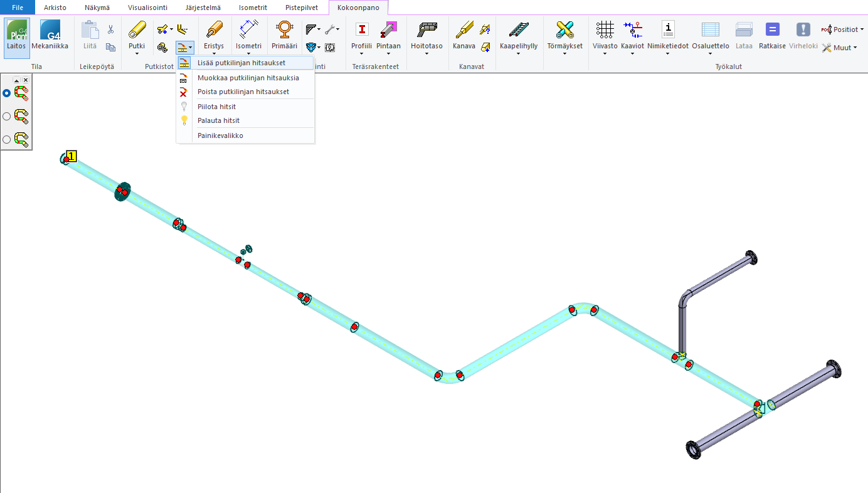
Task: Click the Putki pipe tool icon
Action: coord(137,30)
